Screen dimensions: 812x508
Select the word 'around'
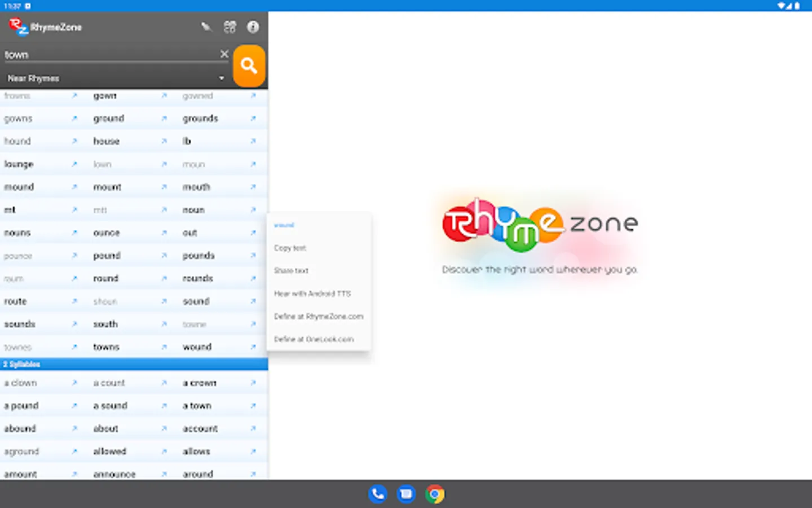198,474
